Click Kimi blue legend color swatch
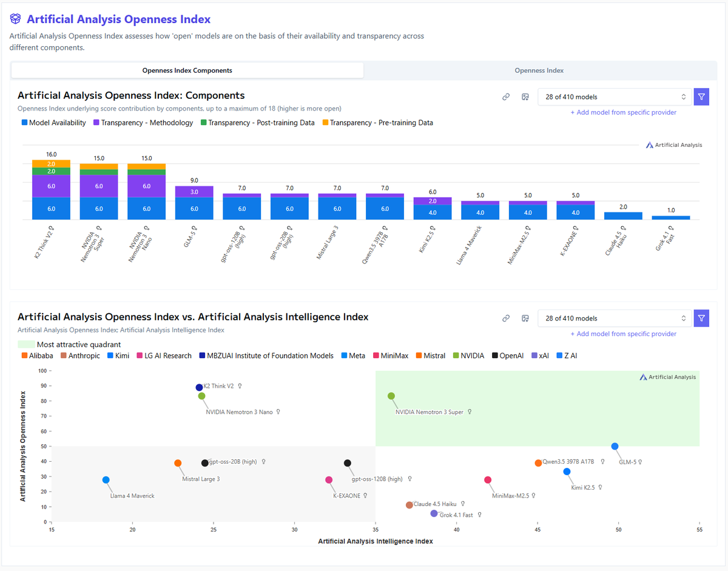728x571 pixels. 110,356
